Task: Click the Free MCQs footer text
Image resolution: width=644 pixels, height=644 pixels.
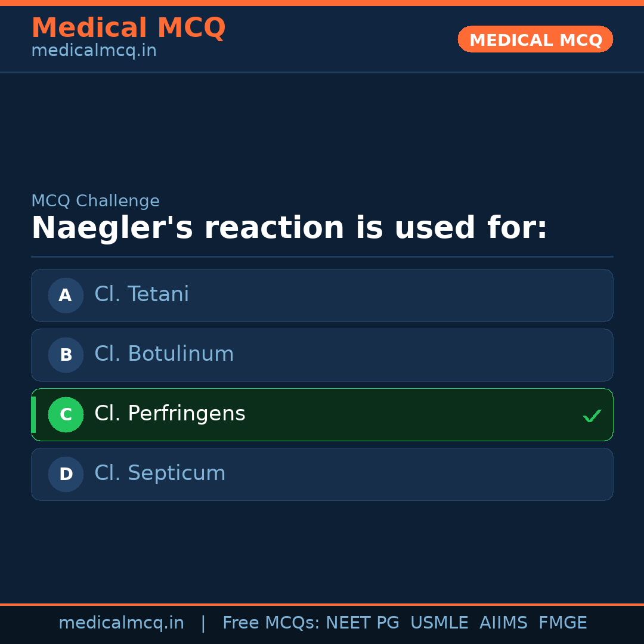Action: pyautogui.click(x=271, y=623)
